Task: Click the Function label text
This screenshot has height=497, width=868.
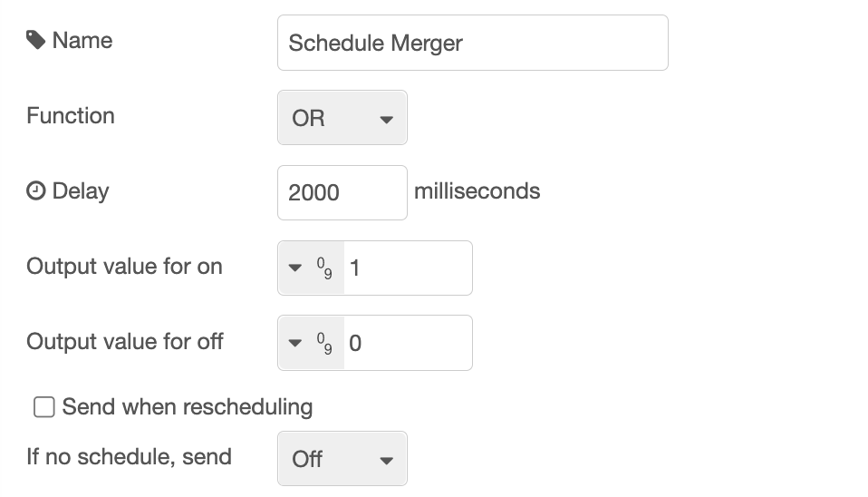Action: (71, 116)
